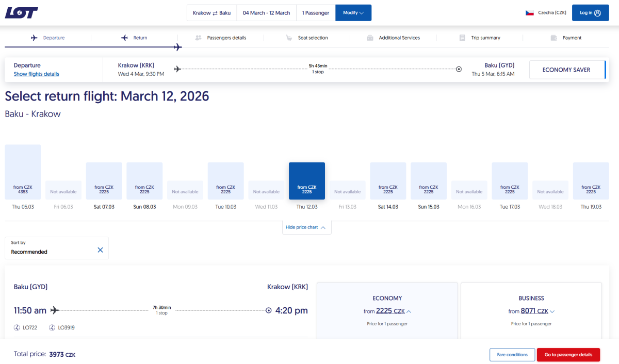Expand Business fare from 8071 CZK
Viewport: 619px width, 364px height.
531,311
